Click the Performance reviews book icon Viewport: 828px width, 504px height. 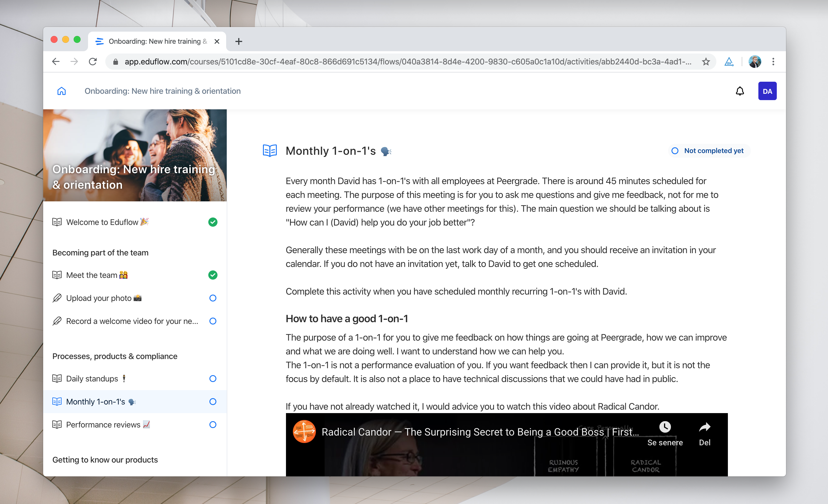tap(57, 425)
